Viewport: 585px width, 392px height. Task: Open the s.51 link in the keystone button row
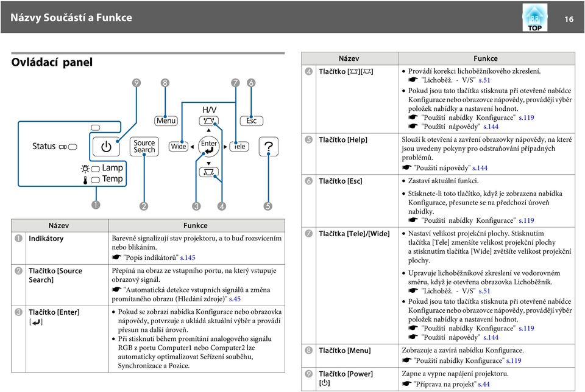(x=484, y=80)
